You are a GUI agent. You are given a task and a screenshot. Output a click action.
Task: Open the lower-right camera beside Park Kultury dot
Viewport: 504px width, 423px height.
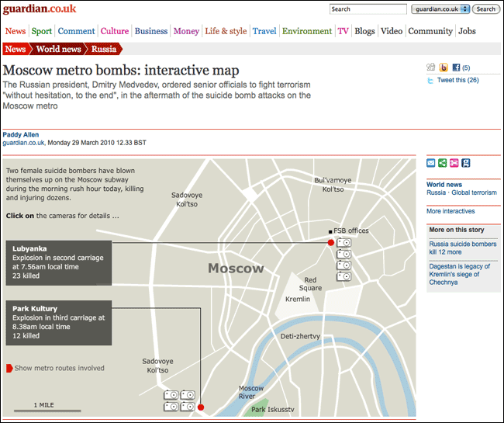(x=188, y=407)
